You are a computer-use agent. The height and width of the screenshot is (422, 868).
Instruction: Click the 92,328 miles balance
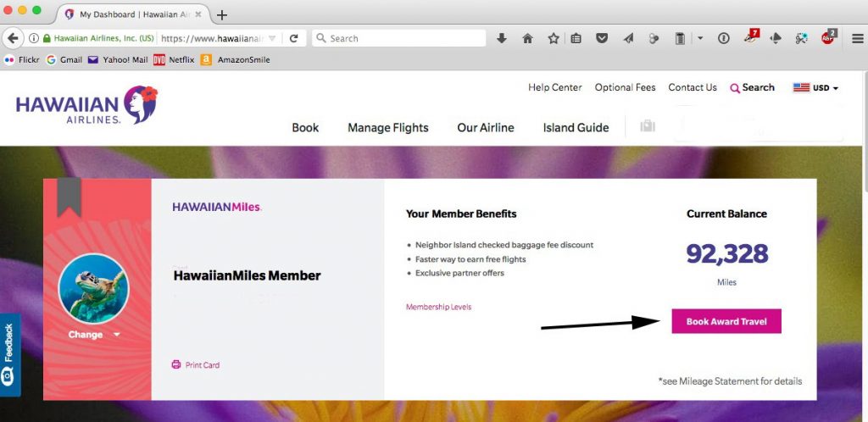726,254
